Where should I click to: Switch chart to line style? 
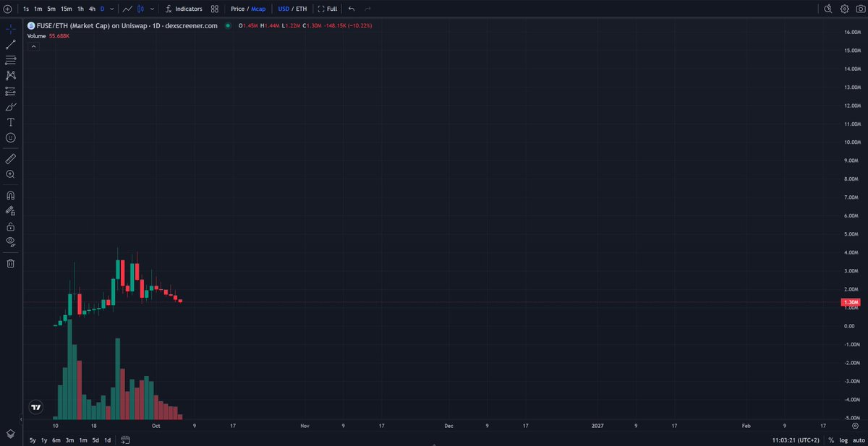point(127,9)
